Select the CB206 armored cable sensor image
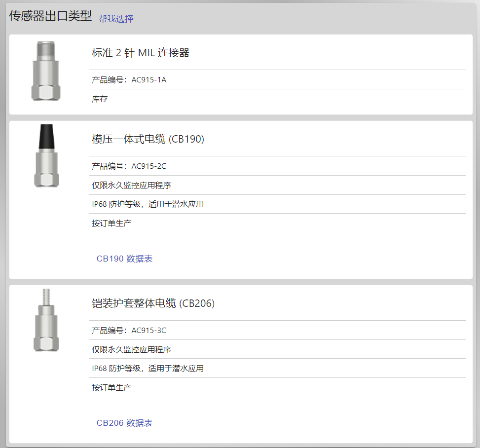 46,320
